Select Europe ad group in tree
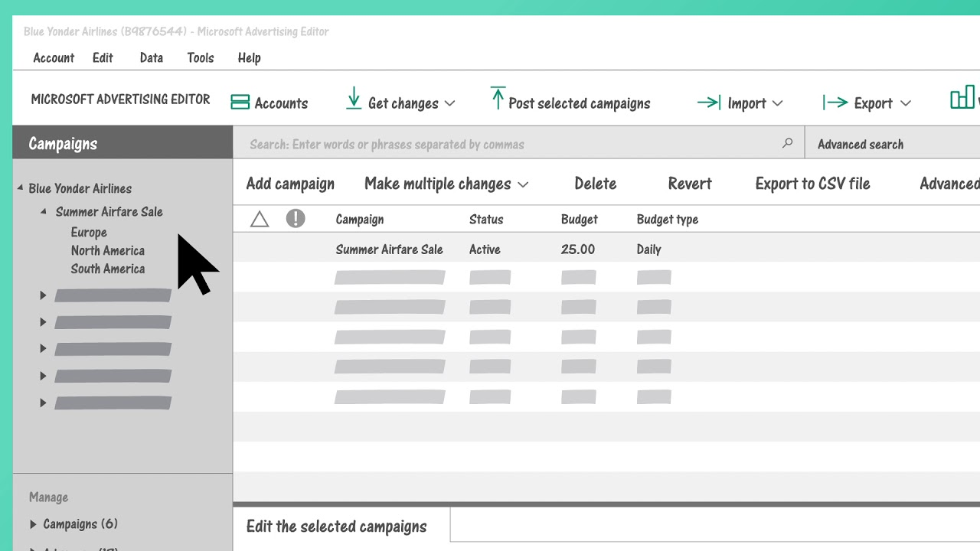Screen dimensions: 980x551 (x=89, y=232)
